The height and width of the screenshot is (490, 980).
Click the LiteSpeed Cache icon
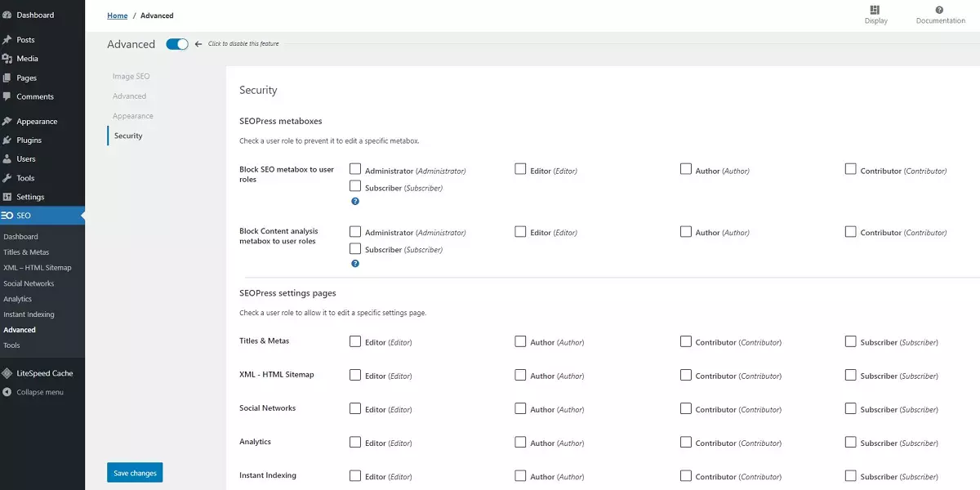tap(7, 373)
